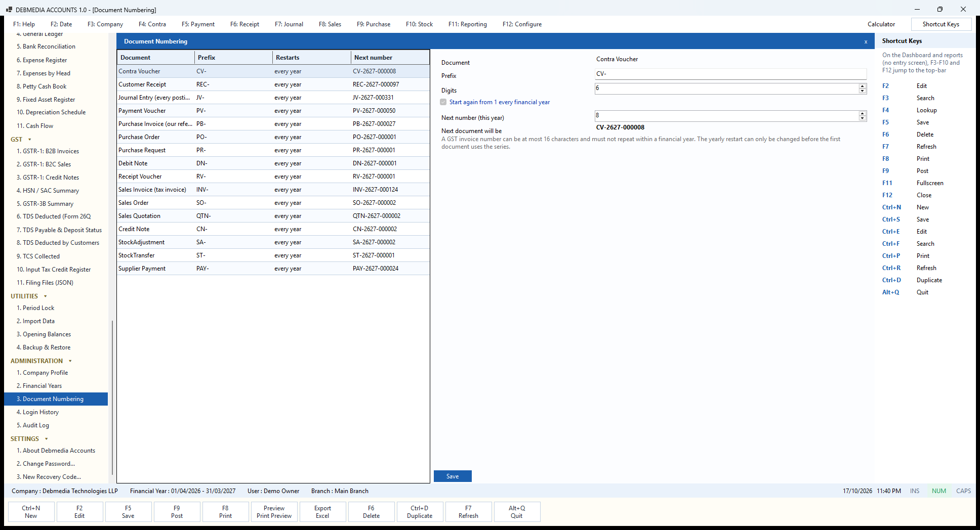Click into the Digits input field
Image resolution: width=980 pixels, height=530 pixels.
726,89
